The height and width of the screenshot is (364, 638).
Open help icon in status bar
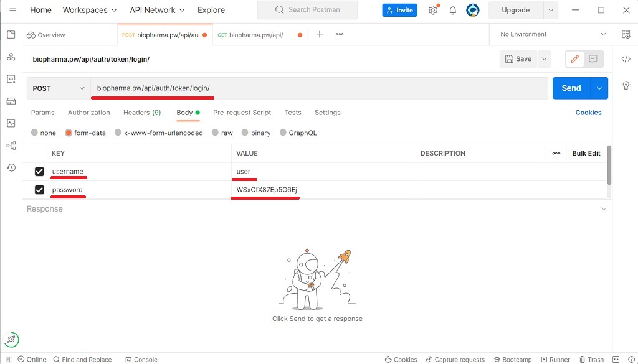pos(631,360)
